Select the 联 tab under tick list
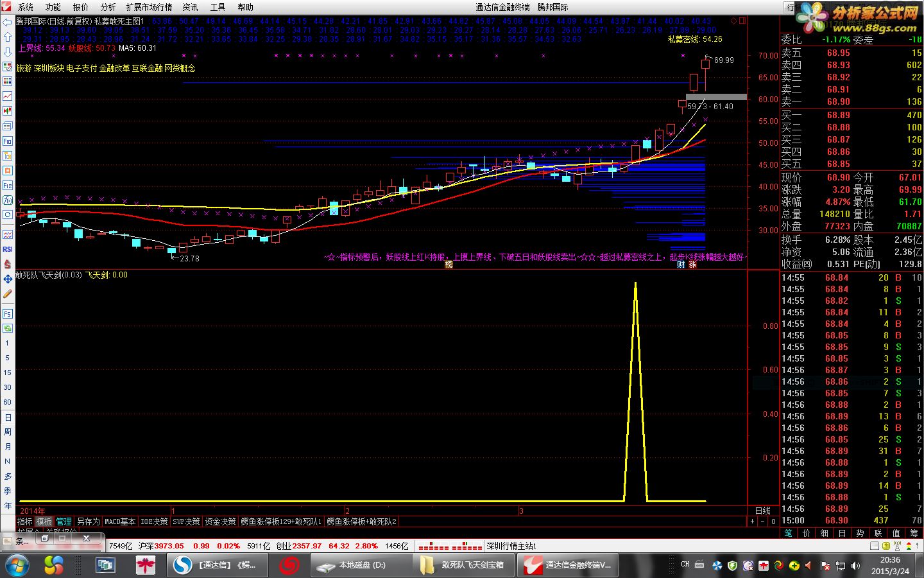The width and height of the screenshot is (924, 578). coord(878,533)
